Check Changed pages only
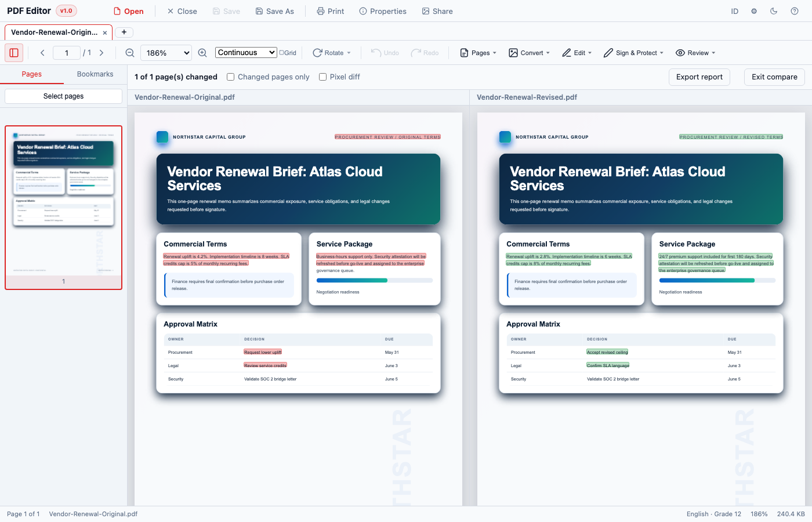Screen dimensions: 812x522 tap(230, 77)
